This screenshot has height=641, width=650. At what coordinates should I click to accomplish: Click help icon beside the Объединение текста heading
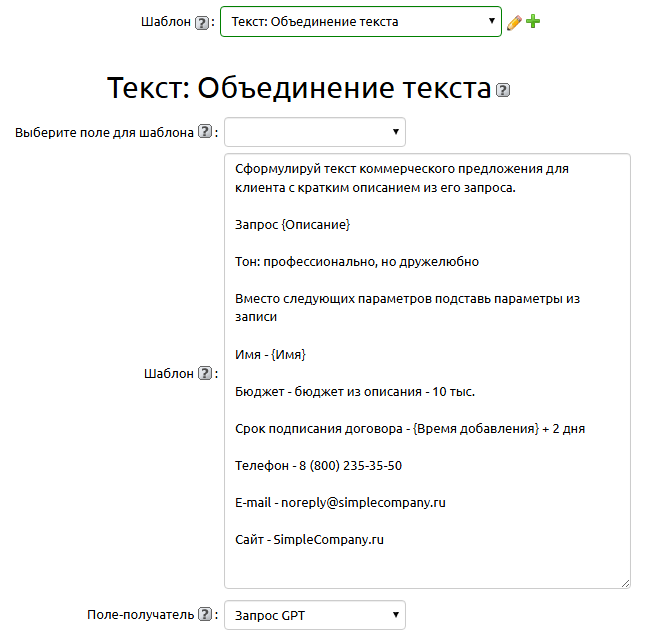(x=503, y=90)
